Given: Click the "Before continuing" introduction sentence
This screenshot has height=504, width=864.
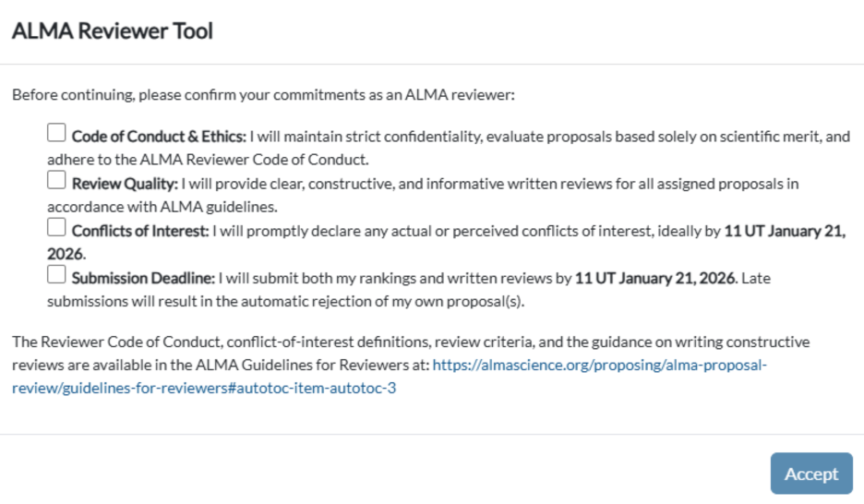Looking at the screenshot, I should pos(263,94).
